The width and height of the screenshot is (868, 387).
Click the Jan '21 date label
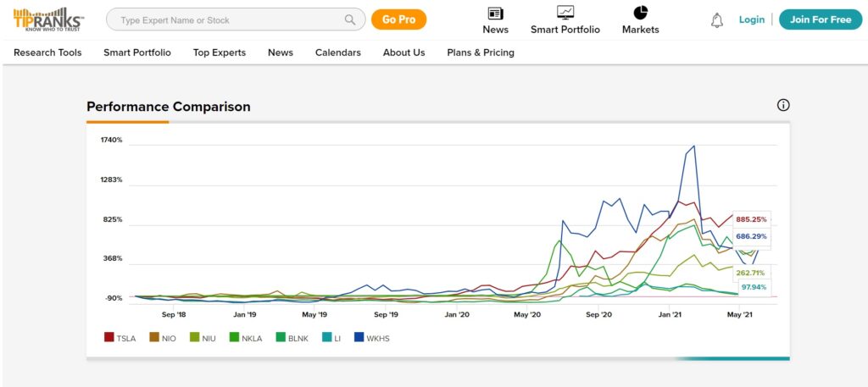[x=670, y=314]
